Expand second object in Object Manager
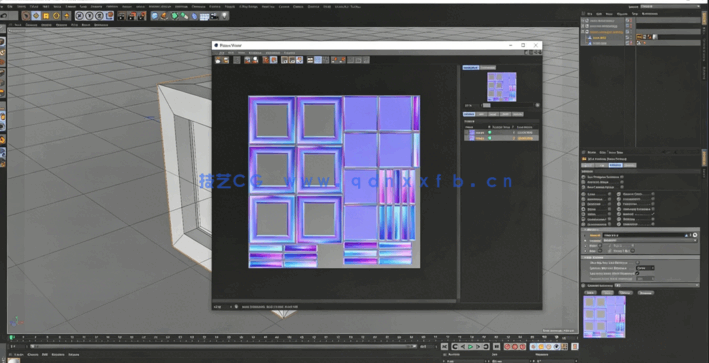709x363 pixels. [x=582, y=26]
